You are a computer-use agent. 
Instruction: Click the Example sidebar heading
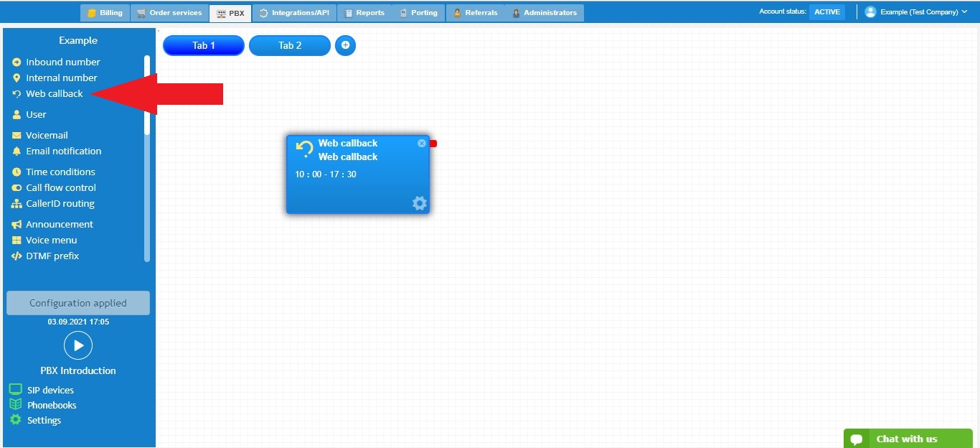(78, 40)
